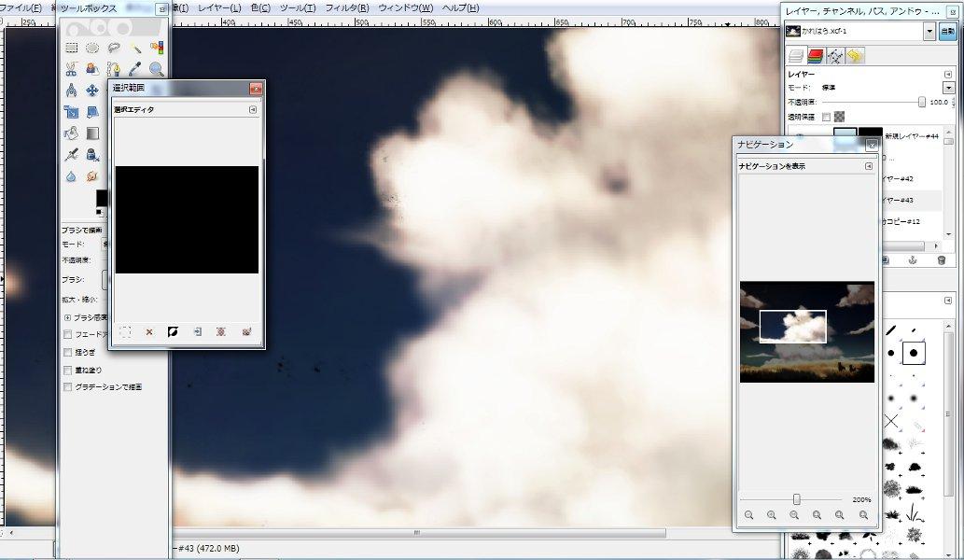This screenshot has width=964, height=560.
Task: Open image selector dropdown arrow
Action: [x=929, y=32]
